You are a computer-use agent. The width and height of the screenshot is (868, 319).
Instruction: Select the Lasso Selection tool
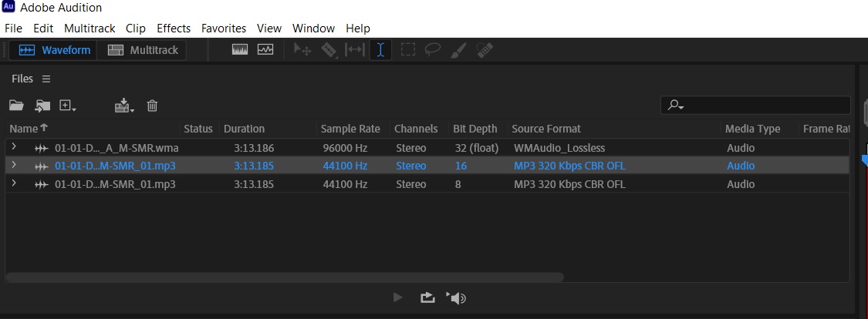(x=433, y=50)
